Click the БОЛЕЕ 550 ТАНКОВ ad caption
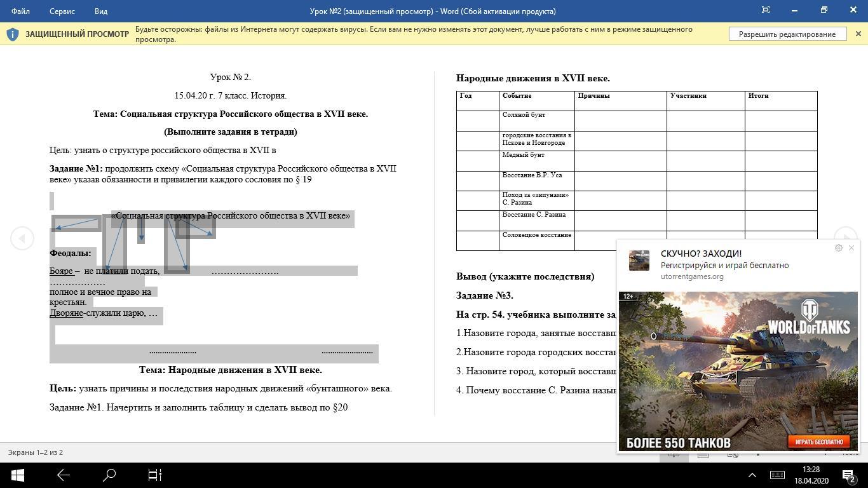The image size is (868, 488). point(678,443)
